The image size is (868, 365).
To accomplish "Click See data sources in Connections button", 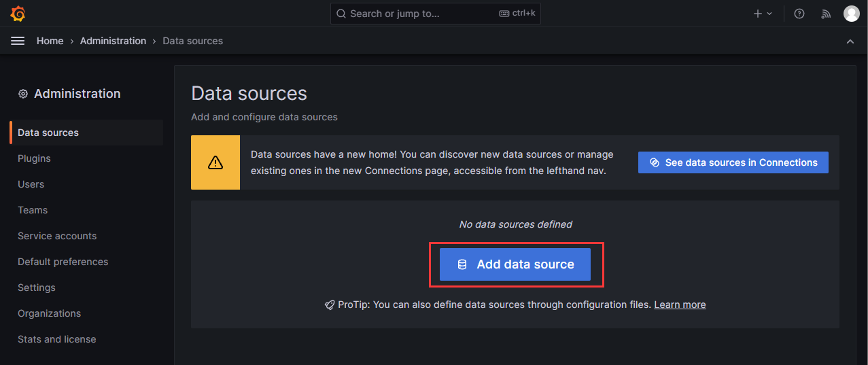I will [x=733, y=162].
